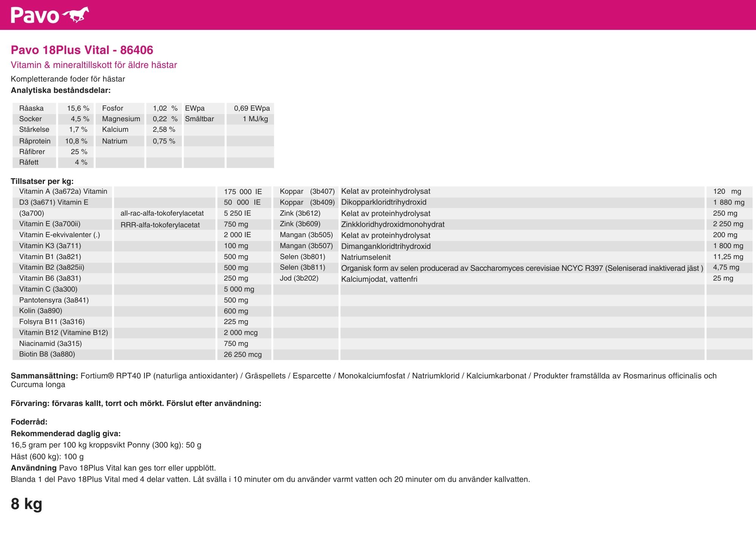Viewport: 756px width, 534px height.
Task: Select the 8 kg package weight text
Action: tap(26, 504)
